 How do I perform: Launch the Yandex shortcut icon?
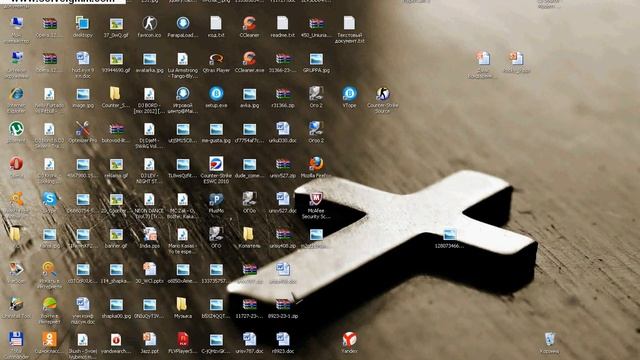(349, 340)
